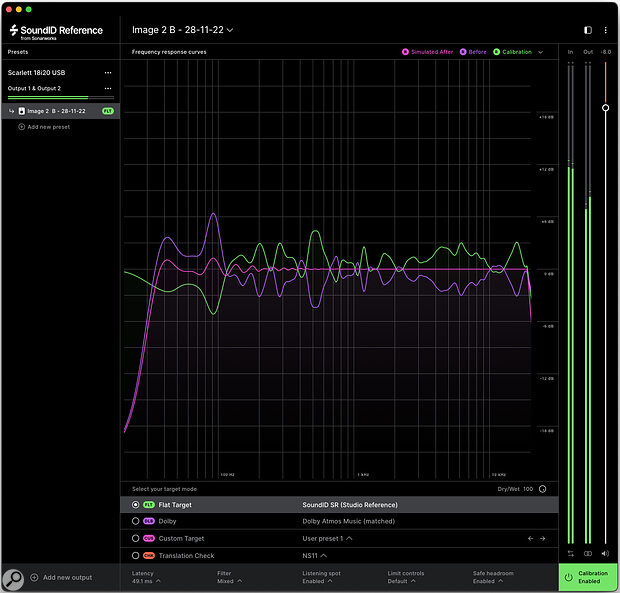Expand the NS11 translation check dropdown

(x=314, y=555)
